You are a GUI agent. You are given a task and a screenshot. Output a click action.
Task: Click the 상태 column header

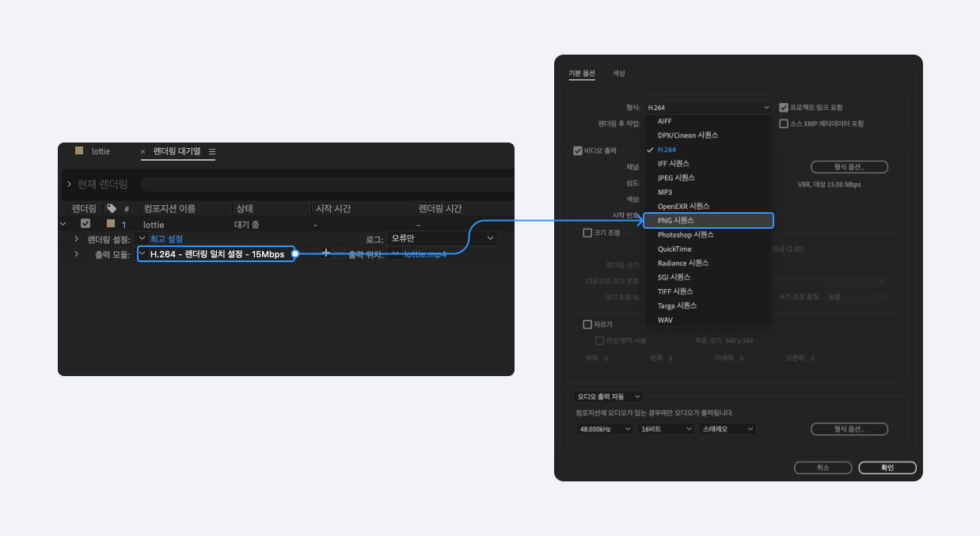(x=244, y=208)
